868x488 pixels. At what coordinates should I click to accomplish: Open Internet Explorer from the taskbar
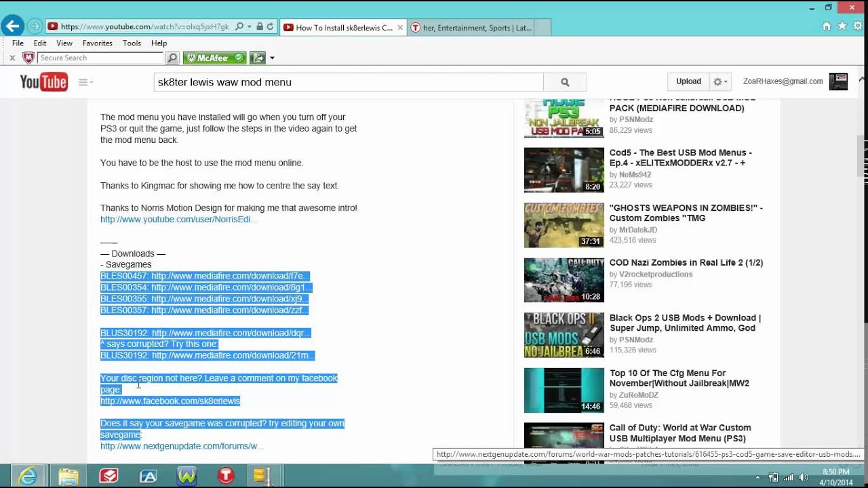pyautogui.click(x=28, y=476)
